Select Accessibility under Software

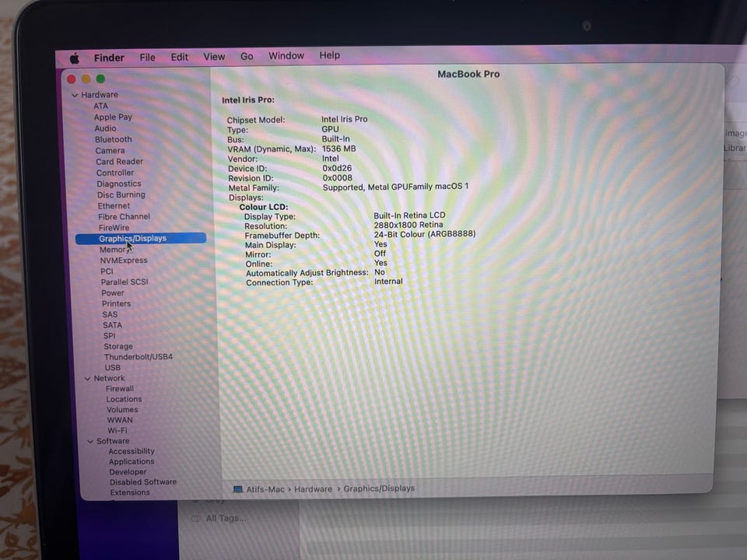[132, 451]
